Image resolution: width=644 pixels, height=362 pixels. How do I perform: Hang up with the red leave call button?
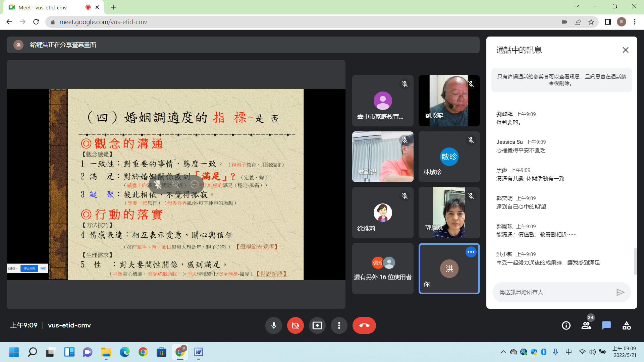(x=364, y=325)
